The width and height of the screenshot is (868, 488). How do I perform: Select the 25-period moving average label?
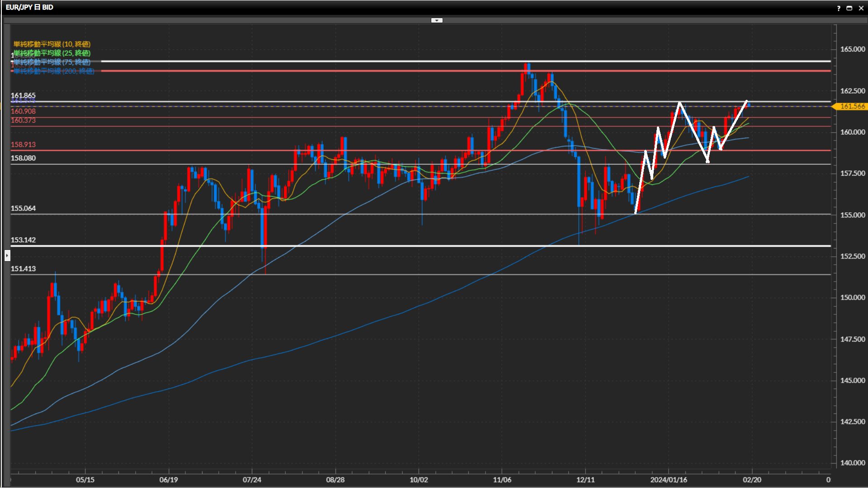tap(52, 53)
